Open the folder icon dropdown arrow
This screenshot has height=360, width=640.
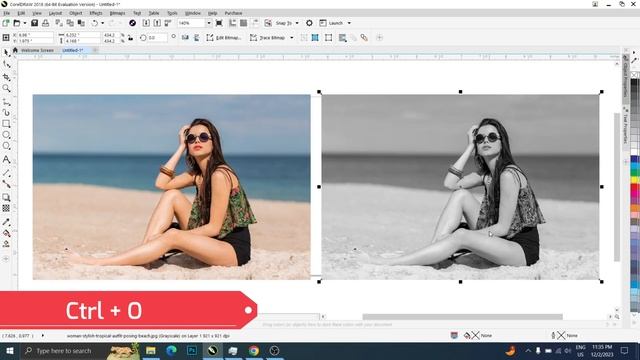[24, 23]
